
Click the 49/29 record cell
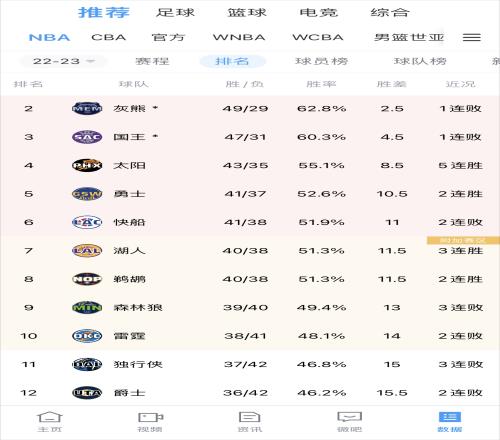[x=245, y=108]
